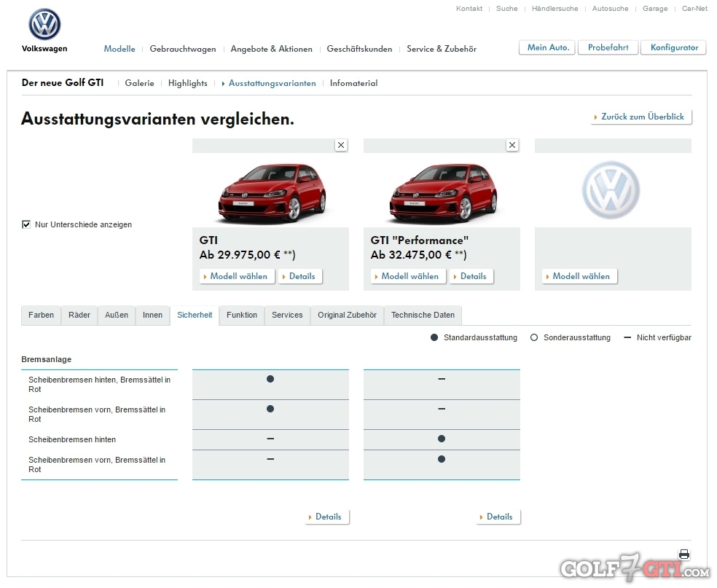Click Modell wählen under GTI "Performance"

click(408, 277)
